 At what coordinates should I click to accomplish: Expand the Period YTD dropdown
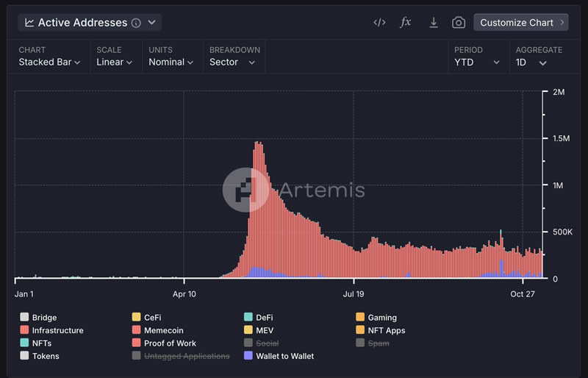tap(477, 63)
